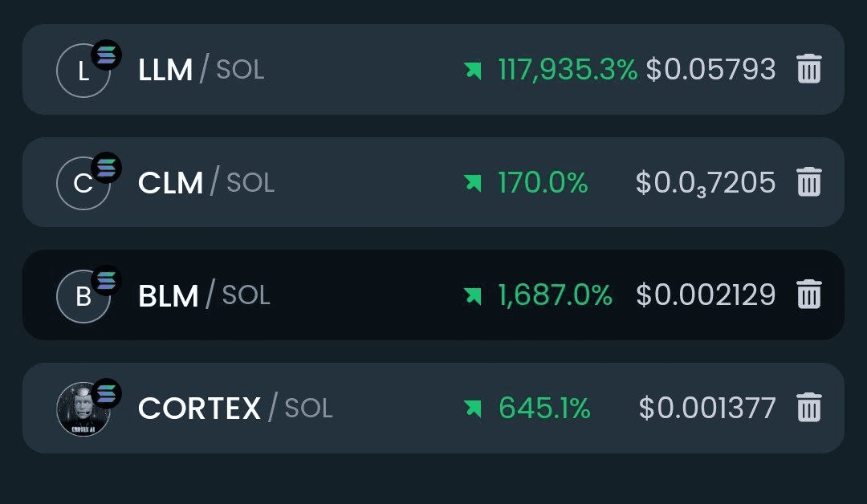Click the 1,687.0% change for BLM
Image resolution: width=867 pixels, height=504 pixels.
click(x=556, y=295)
